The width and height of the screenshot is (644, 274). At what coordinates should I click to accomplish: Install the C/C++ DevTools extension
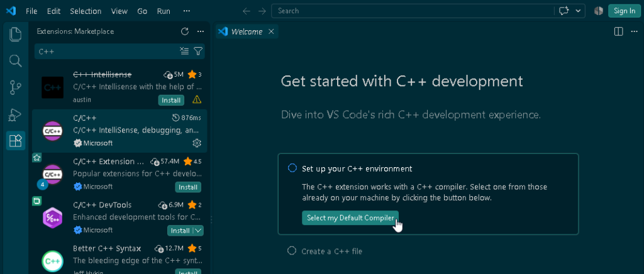[180, 231]
